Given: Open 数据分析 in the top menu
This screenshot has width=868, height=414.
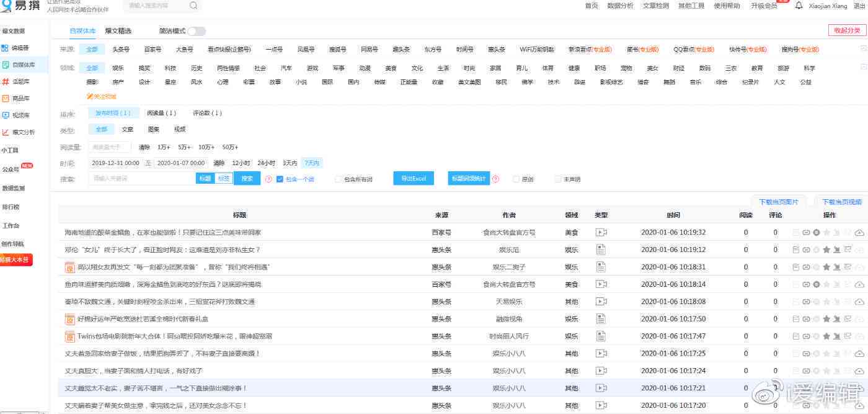Looking at the screenshot, I should [620, 6].
